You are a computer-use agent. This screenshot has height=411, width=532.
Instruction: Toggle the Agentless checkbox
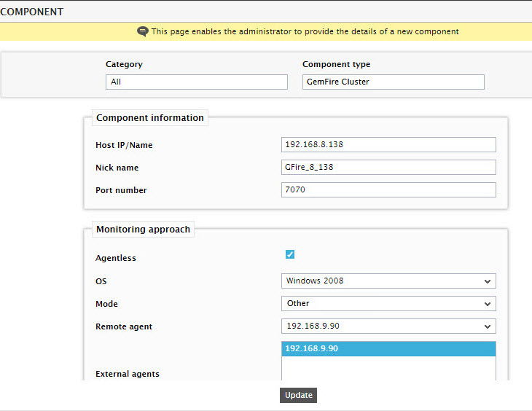coord(290,254)
